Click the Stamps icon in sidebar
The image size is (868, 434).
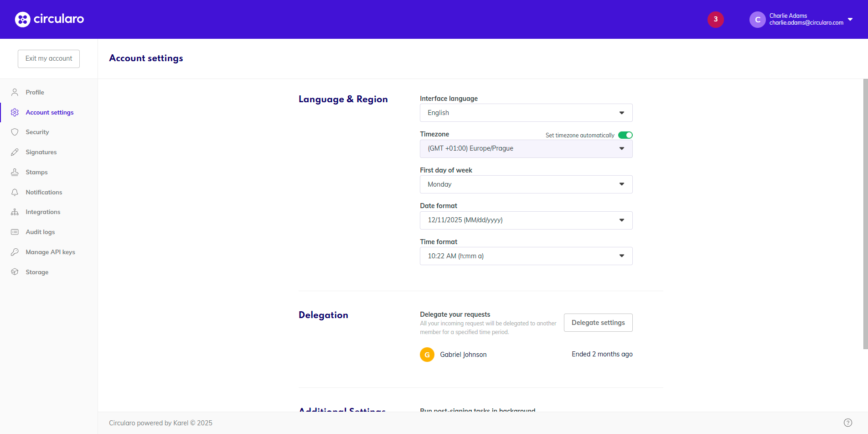15,172
